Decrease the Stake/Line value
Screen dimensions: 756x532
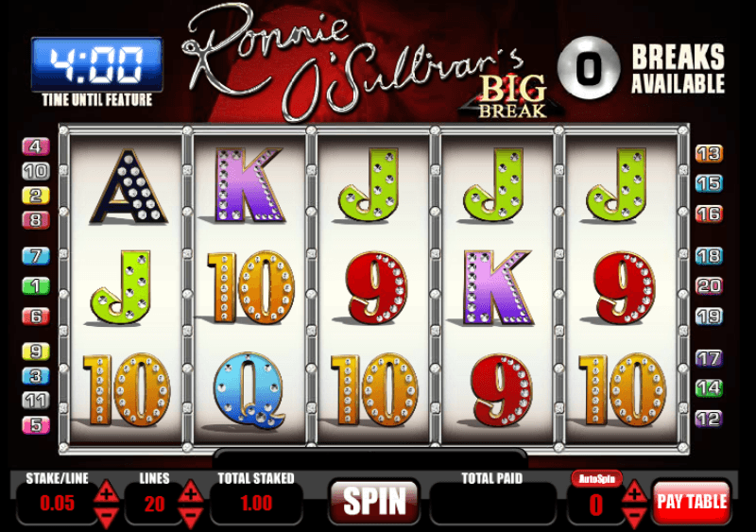coord(106,517)
